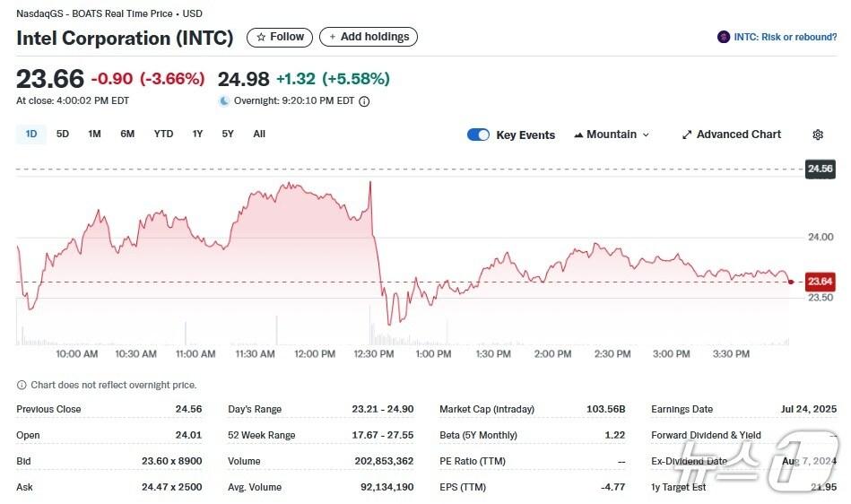Screen dimensions: 851x504
Task: Select the YTD range tab
Action: [163, 134]
